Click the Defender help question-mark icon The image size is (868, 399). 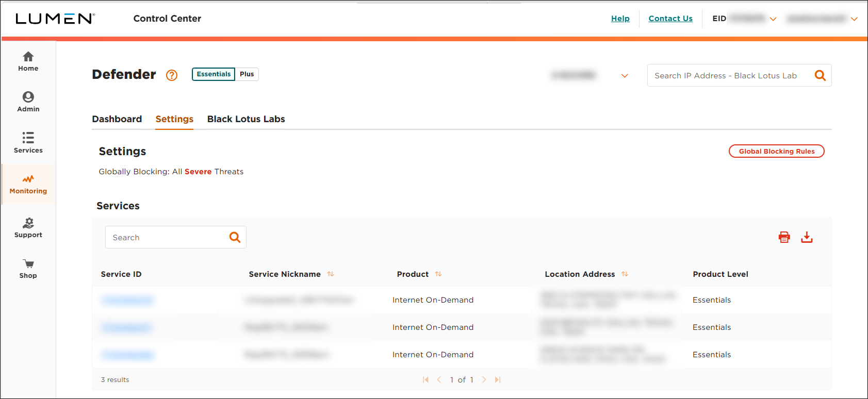tap(172, 75)
